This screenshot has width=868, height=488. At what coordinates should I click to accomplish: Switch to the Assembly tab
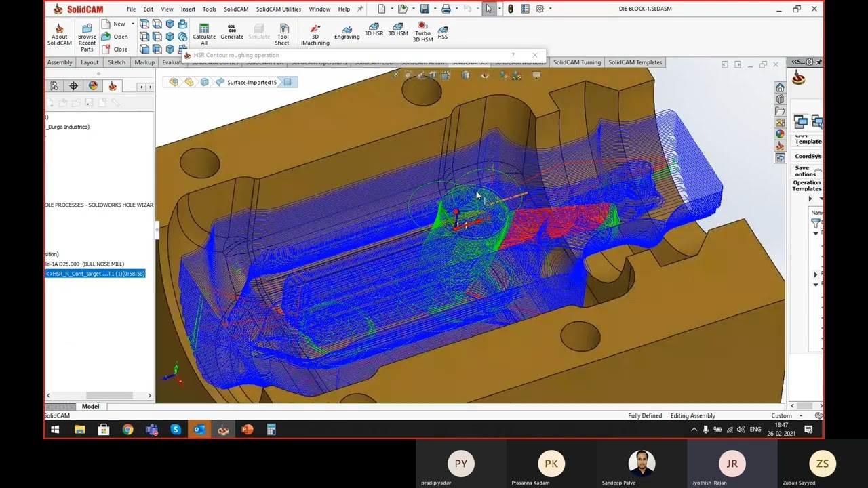pos(60,62)
